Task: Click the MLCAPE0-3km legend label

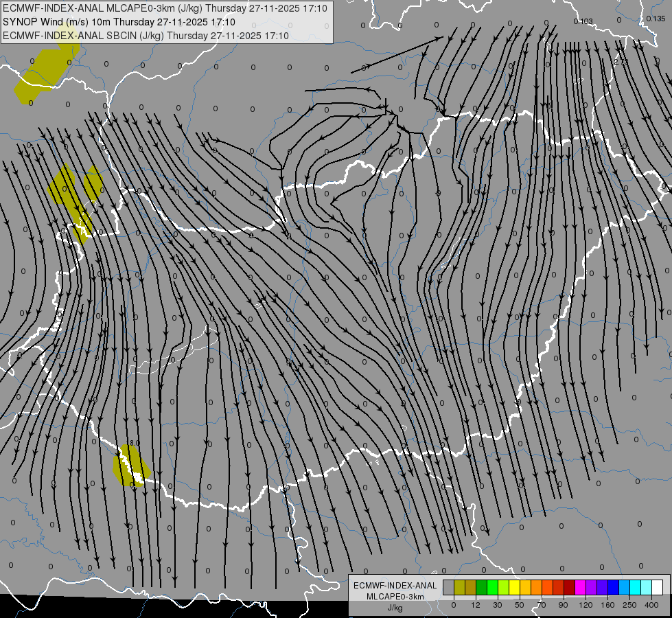Action: (395, 597)
